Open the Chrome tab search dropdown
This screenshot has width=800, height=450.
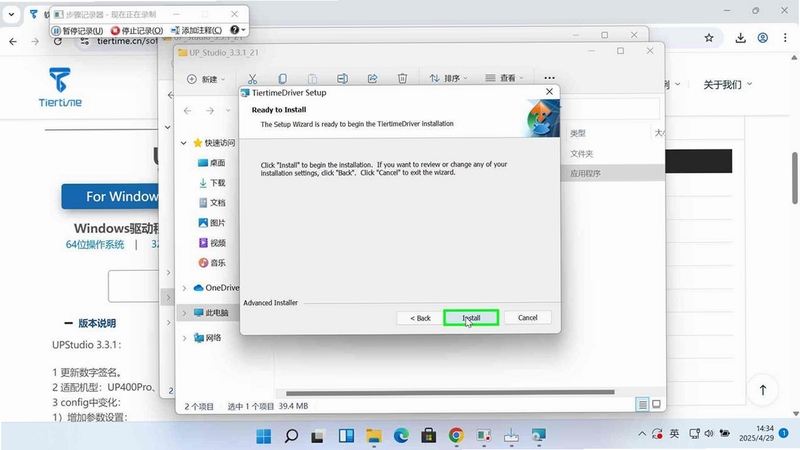[11, 14]
